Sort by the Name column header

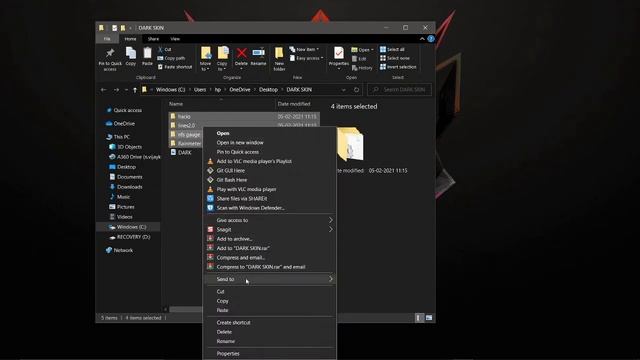coord(176,104)
